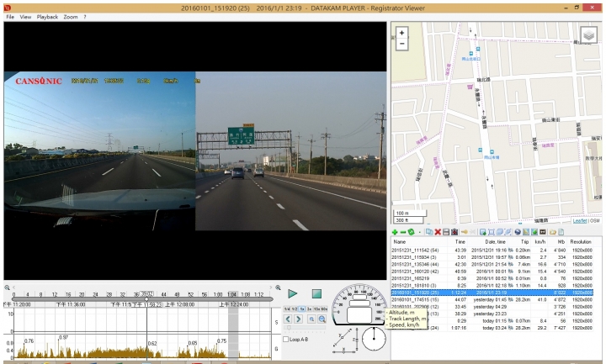Image resolution: width=606 pixels, height=364 pixels.
Task: Click the blue globe map icon
Action: tap(518, 232)
